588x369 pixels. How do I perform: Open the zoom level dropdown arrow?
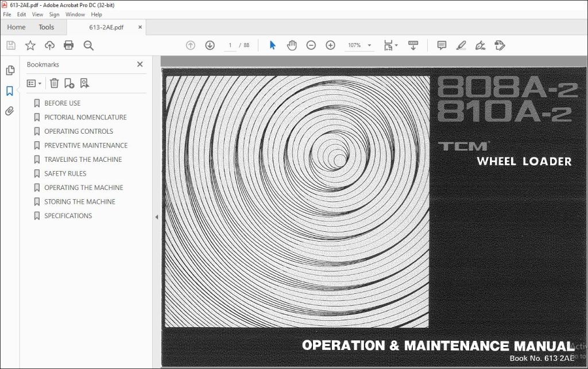(369, 45)
